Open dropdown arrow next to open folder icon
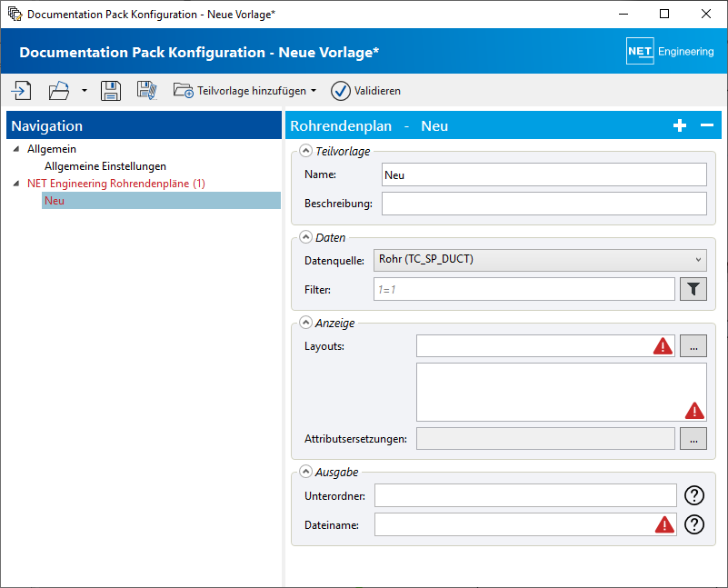This screenshot has height=588, width=728. [84, 91]
